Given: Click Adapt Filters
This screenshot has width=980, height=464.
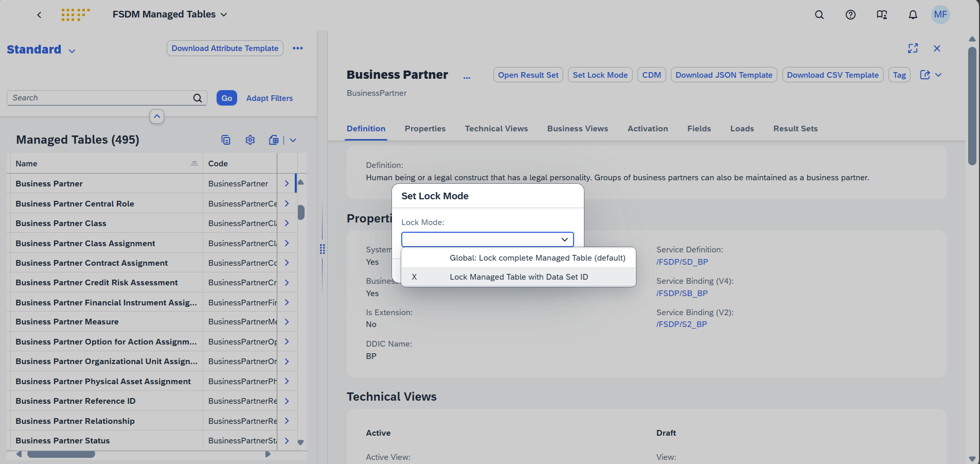Looking at the screenshot, I should [270, 98].
